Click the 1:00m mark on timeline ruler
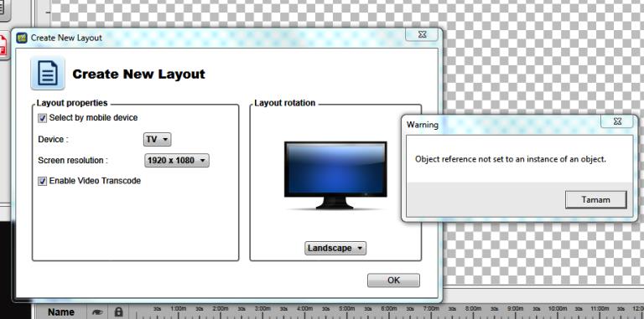The image size is (644, 319). (179, 308)
